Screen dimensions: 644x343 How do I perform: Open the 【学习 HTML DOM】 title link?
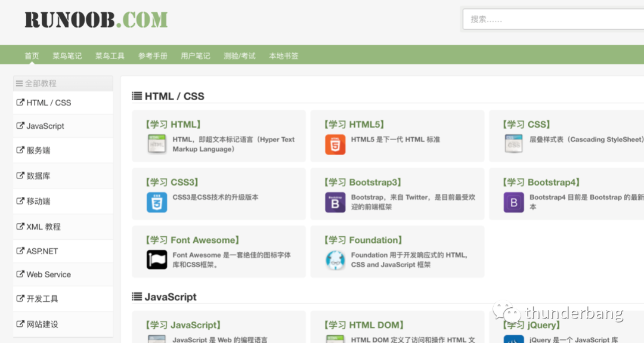[364, 325]
